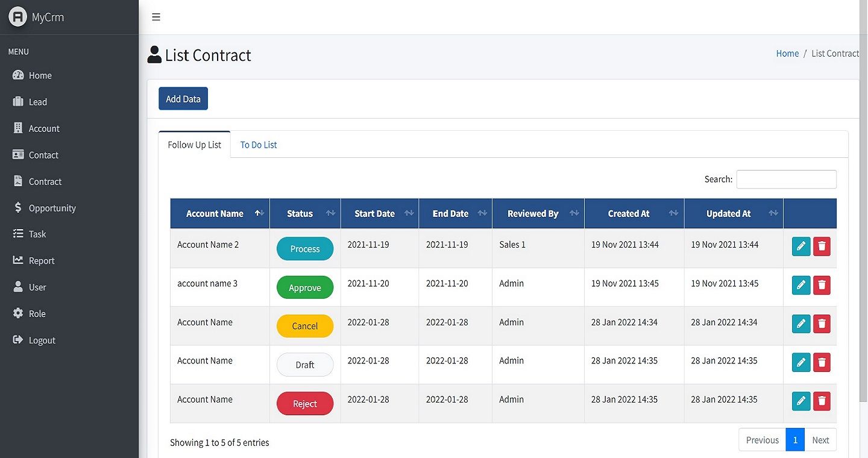This screenshot has height=458, width=868.
Task: Edit the Account Name 2 contract
Action: click(801, 246)
